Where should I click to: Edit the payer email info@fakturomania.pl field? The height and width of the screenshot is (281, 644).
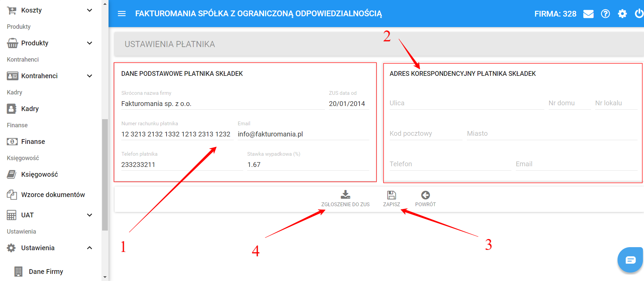point(303,134)
